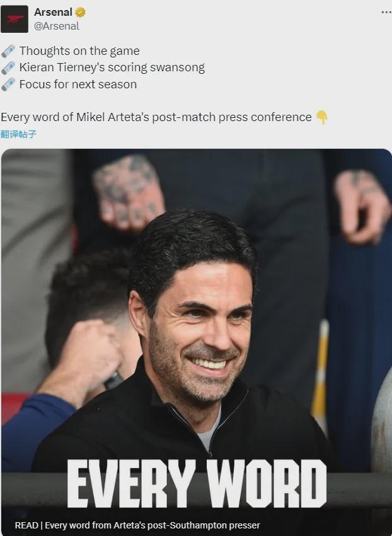Viewport: 392px width, 536px height.
Task: Click the Every word of Mikel Arteta's sentence
Action: [156, 117]
